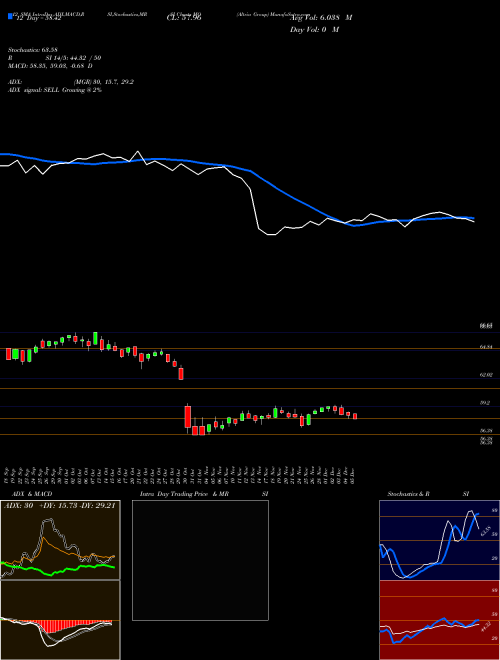Click the '(MGR) 30, 15.7, 29.2' ADX values
The width and height of the screenshot is (500, 660).
click(103, 82)
